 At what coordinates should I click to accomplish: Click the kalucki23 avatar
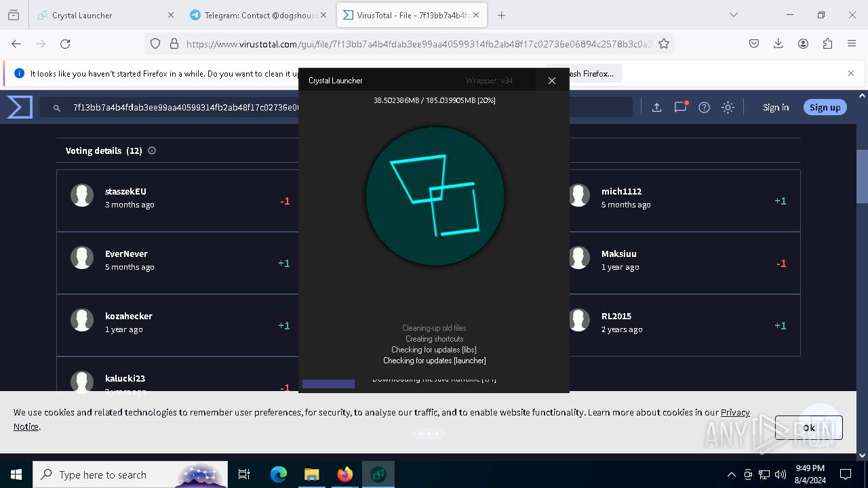[82, 382]
